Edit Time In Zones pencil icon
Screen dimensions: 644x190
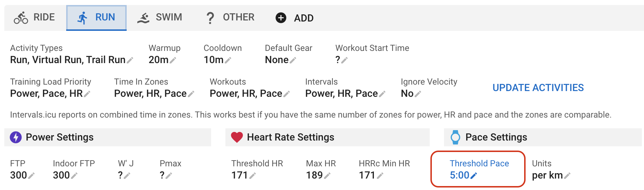191,94
